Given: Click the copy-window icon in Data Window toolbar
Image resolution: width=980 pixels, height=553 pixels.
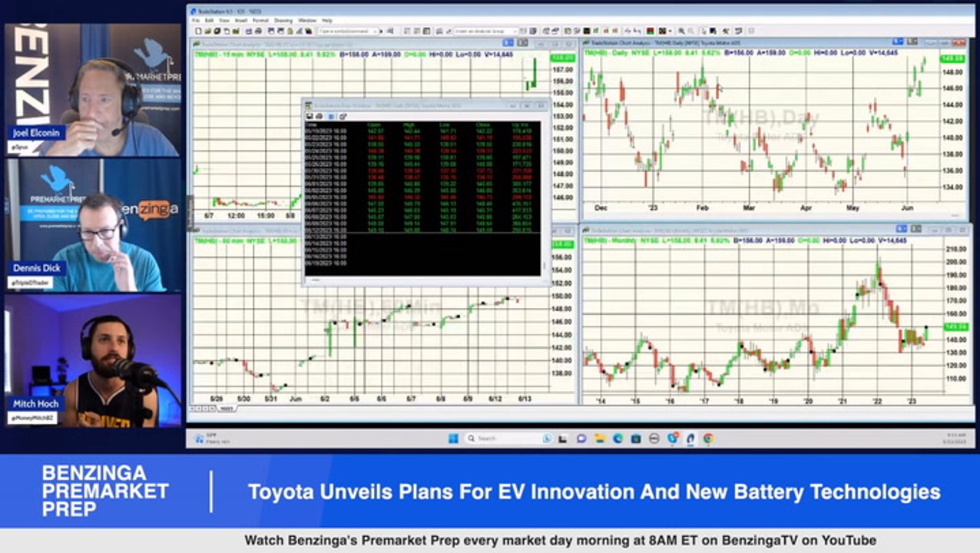Looking at the screenshot, I should click(343, 116).
